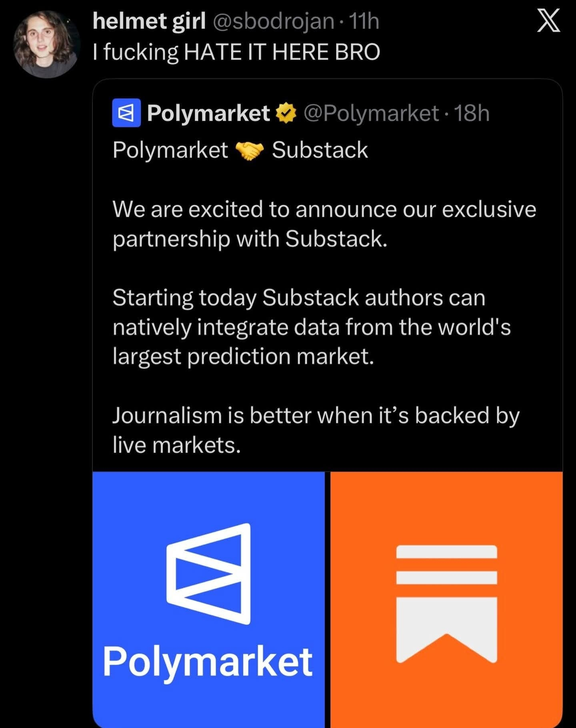This screenshot has height=728, width=576.
Task: Click the Polymarket wordmark in the blue image
Action: point(208,662)
